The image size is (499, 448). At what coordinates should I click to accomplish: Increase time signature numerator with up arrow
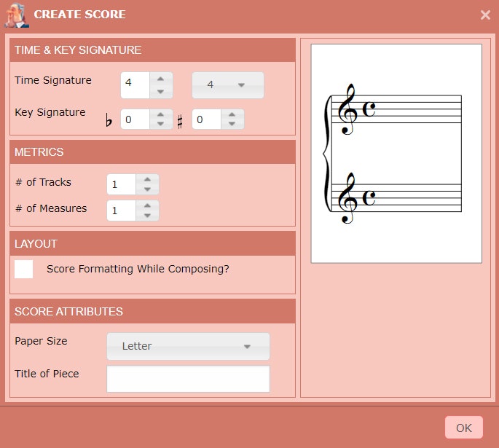(x=161, y=79)
